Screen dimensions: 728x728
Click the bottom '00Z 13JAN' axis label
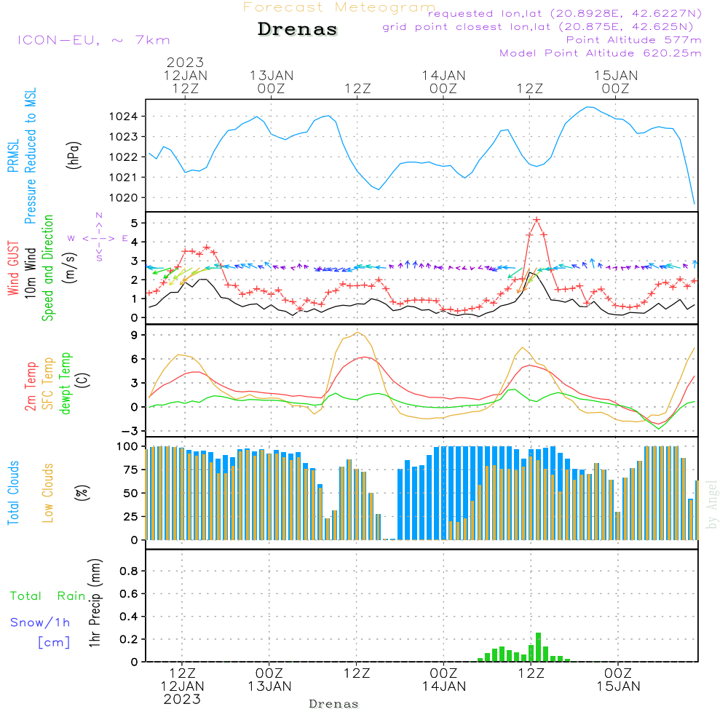269,680
